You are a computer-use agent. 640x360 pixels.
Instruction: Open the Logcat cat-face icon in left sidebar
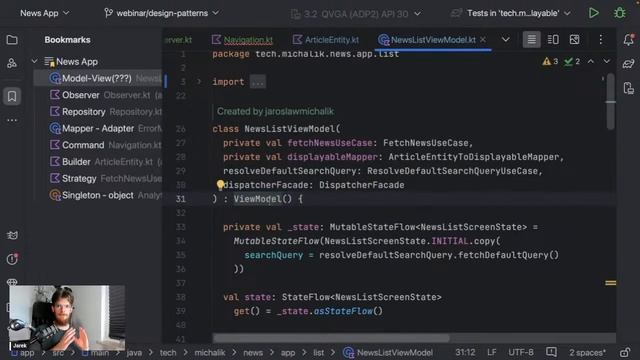click(12, 235)
